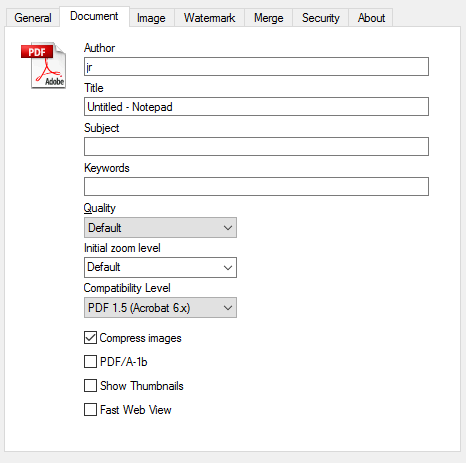Click inside the Author text field
Screen dimensions: 466x463
256,67
